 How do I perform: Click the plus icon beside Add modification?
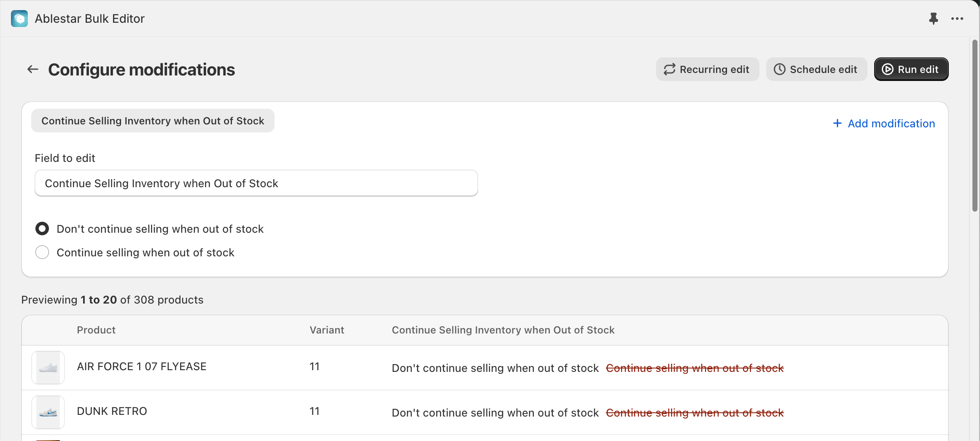pos(837,123)
